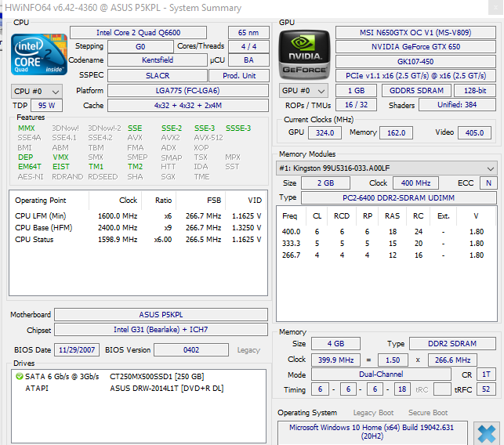Click the Video clock 405.0 field
Viewport: 504px width, 445px height.
[x=474, y=132]
